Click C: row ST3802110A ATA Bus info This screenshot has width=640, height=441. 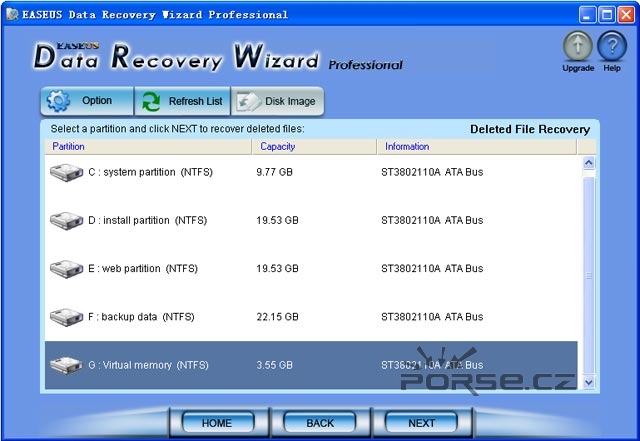432,172
